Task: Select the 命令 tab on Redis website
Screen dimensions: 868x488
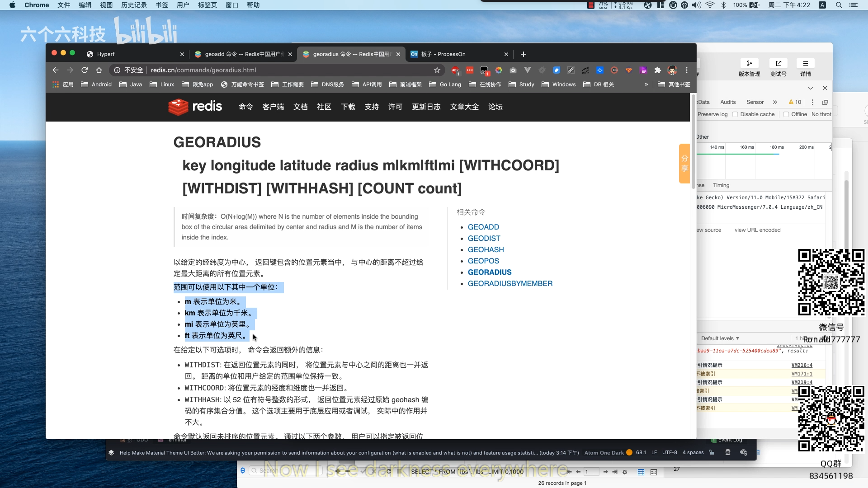Action: (245, 107)
